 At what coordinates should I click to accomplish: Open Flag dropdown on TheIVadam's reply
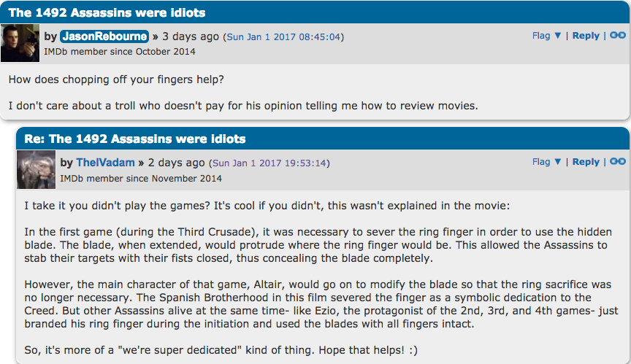(x=546, y=162)
